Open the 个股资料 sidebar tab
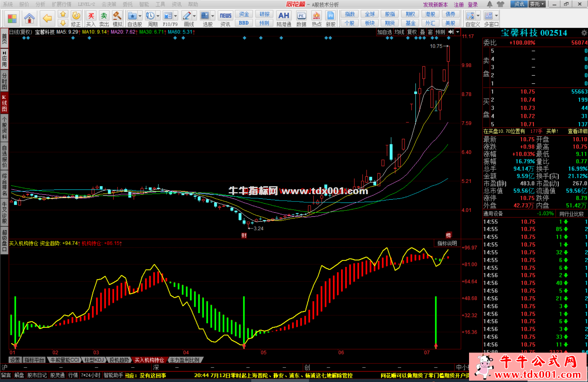 click(4, 128)
